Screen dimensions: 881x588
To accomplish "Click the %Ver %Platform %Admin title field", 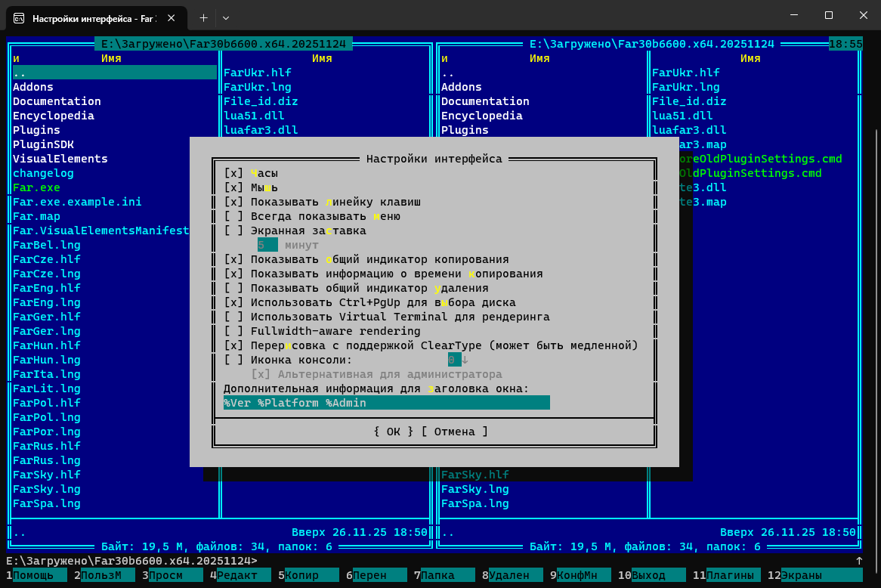I will coord(386,403).
